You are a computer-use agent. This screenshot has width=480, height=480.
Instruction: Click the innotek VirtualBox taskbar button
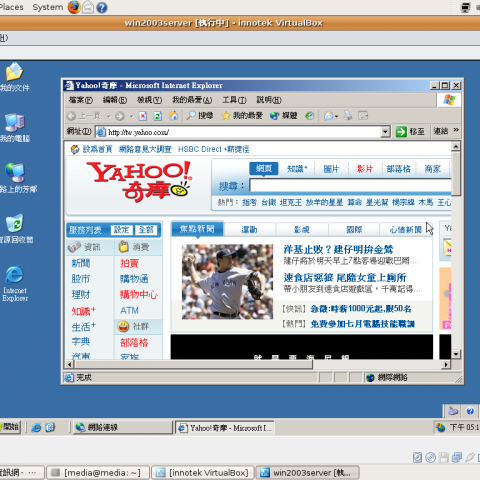coord(203,472)
